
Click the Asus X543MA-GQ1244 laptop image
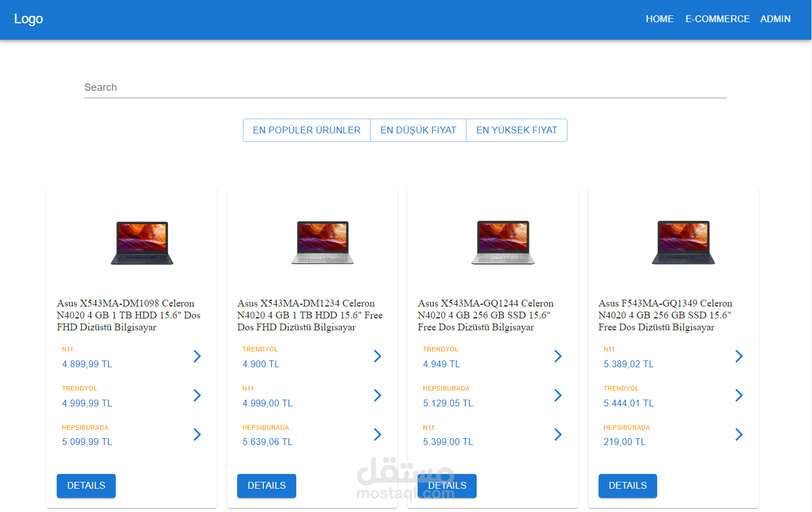point(503,243)
